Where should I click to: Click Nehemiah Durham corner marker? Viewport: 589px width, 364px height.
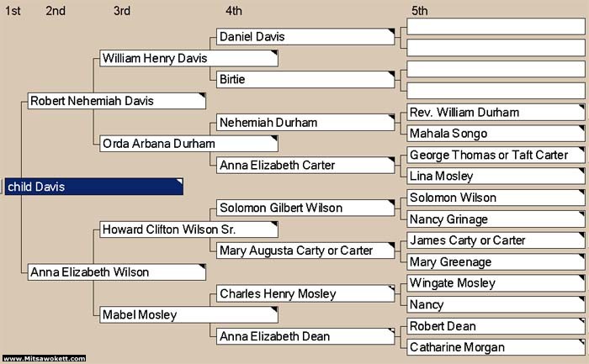(x=391, y=117)
